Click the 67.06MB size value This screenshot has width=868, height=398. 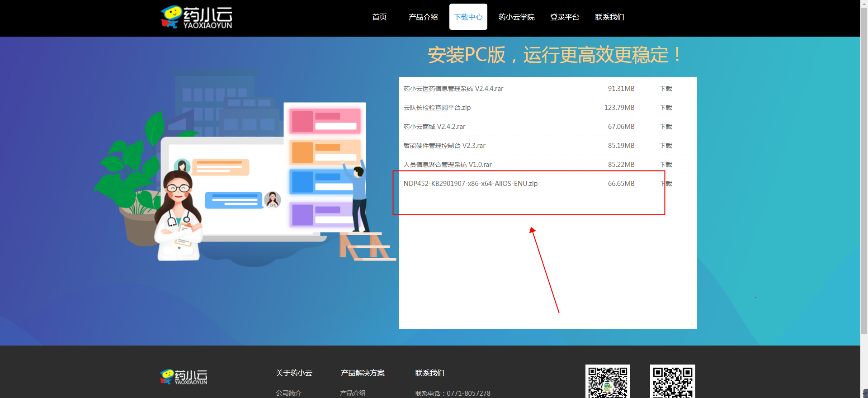[621, 127]
